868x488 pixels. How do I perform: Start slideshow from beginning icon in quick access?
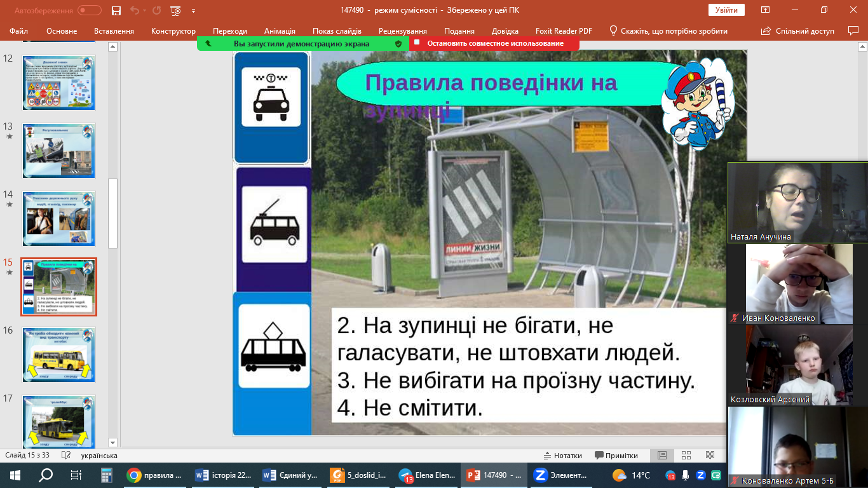point(176,10)
